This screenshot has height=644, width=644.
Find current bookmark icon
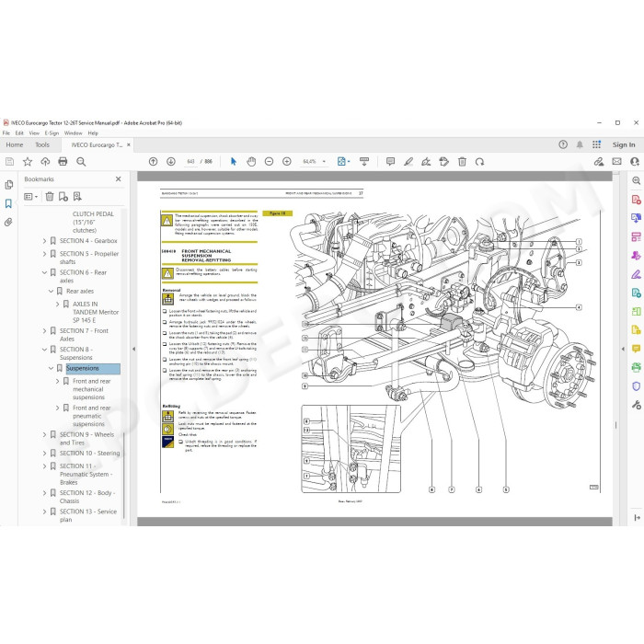(x=77, y=196)
